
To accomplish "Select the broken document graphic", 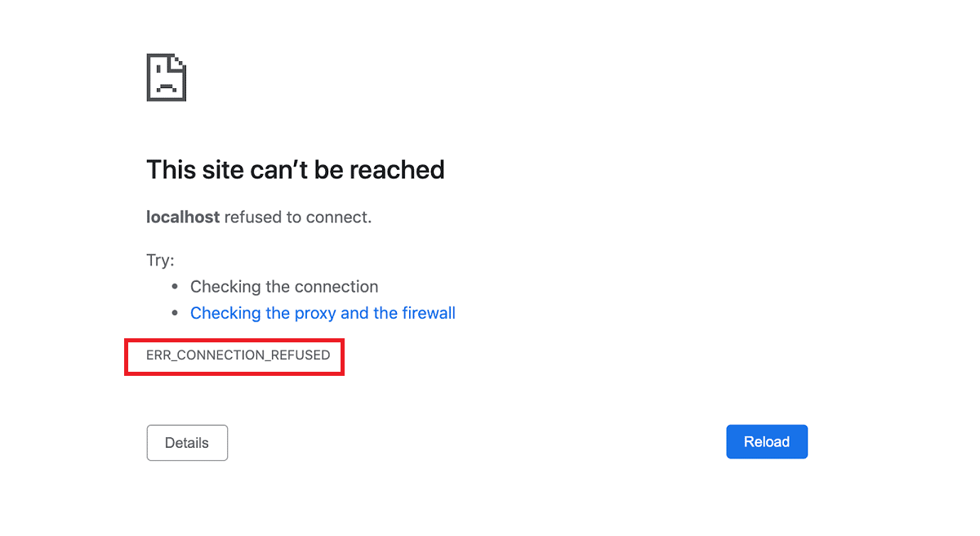I will [x=166, y=77].
